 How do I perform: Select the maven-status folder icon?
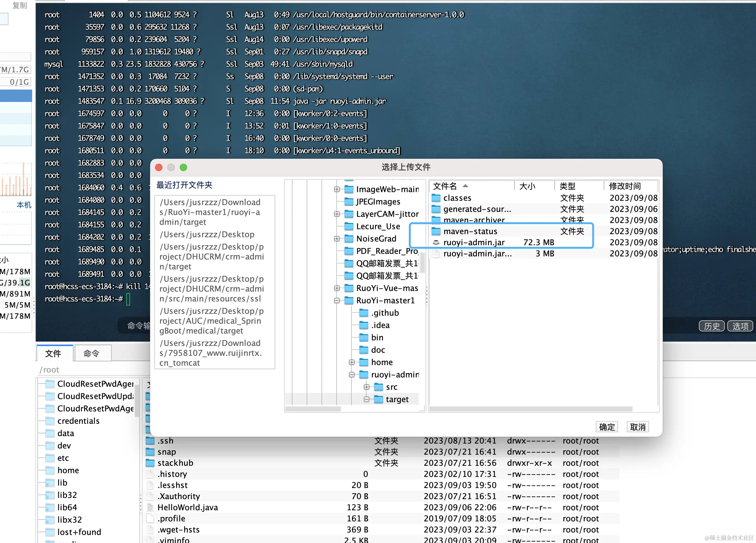(x=436, y=231)
